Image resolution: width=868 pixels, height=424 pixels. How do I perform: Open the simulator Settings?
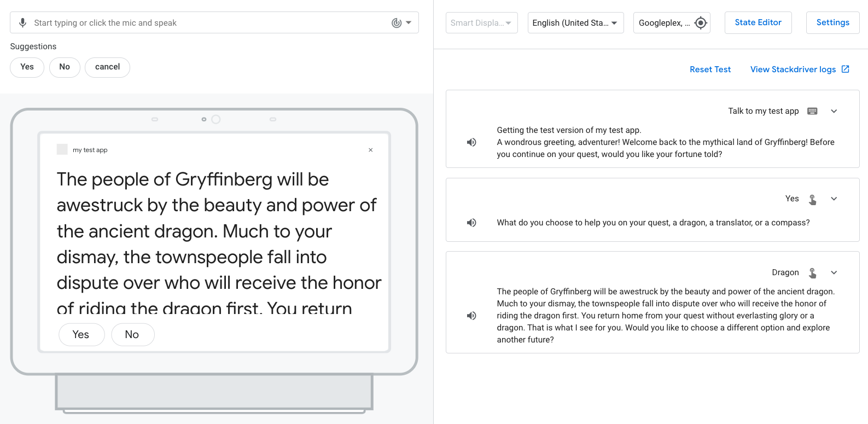(x=832, y=22)
